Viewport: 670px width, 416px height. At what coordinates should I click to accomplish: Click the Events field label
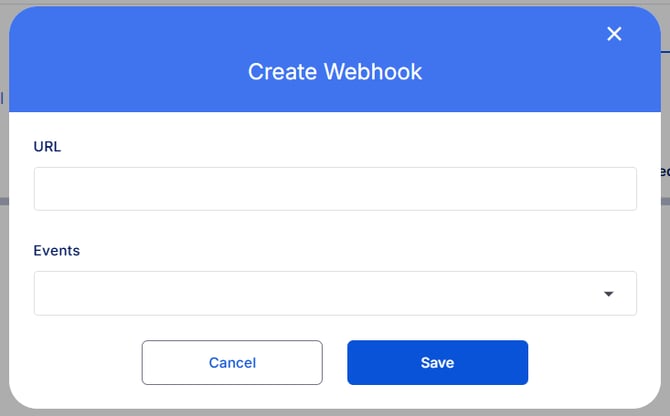[56, 250]
